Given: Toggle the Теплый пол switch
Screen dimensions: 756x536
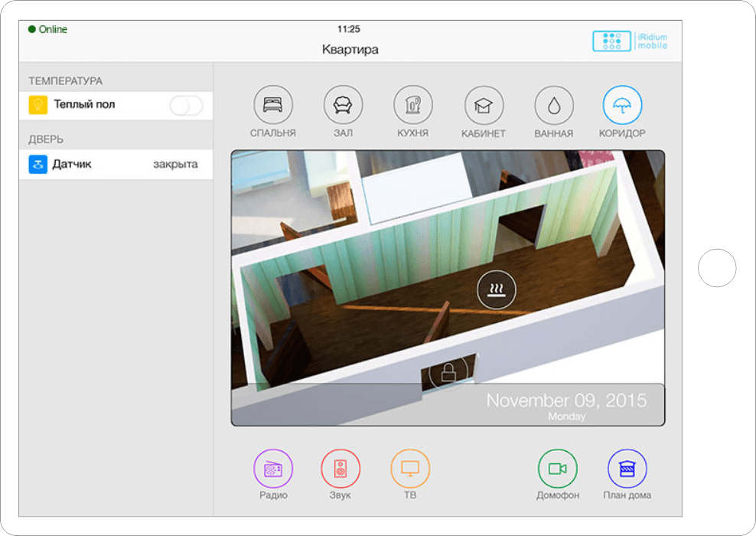Looking at the screenshot, I should [x=186, y=106].
